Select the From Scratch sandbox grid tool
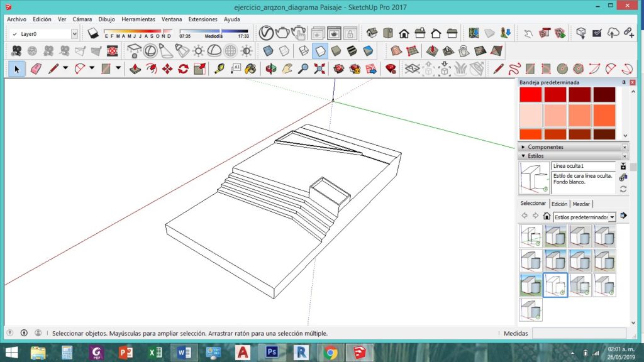Screen dimensions: 644x362 [412, 51]
